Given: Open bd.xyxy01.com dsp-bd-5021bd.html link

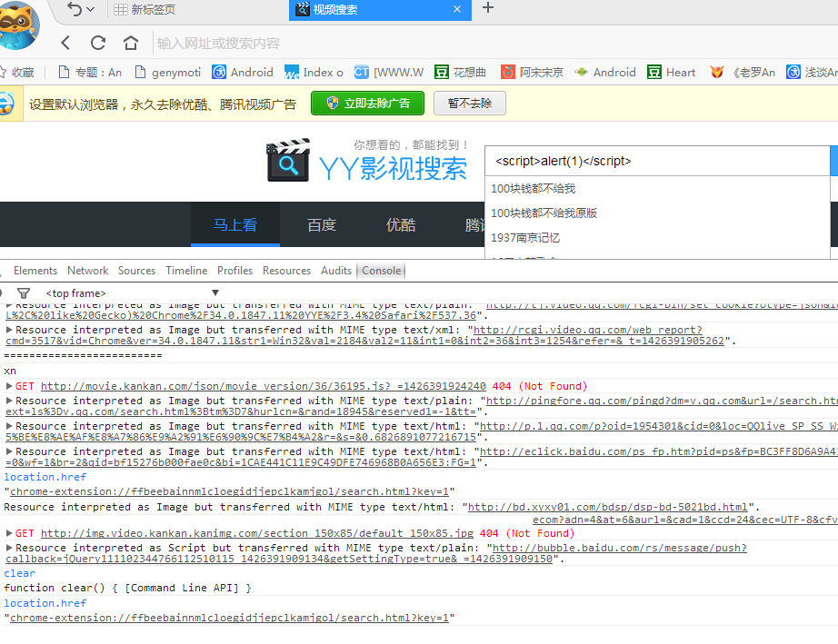Looking at the screenshot, I should [x=608, y=507].
